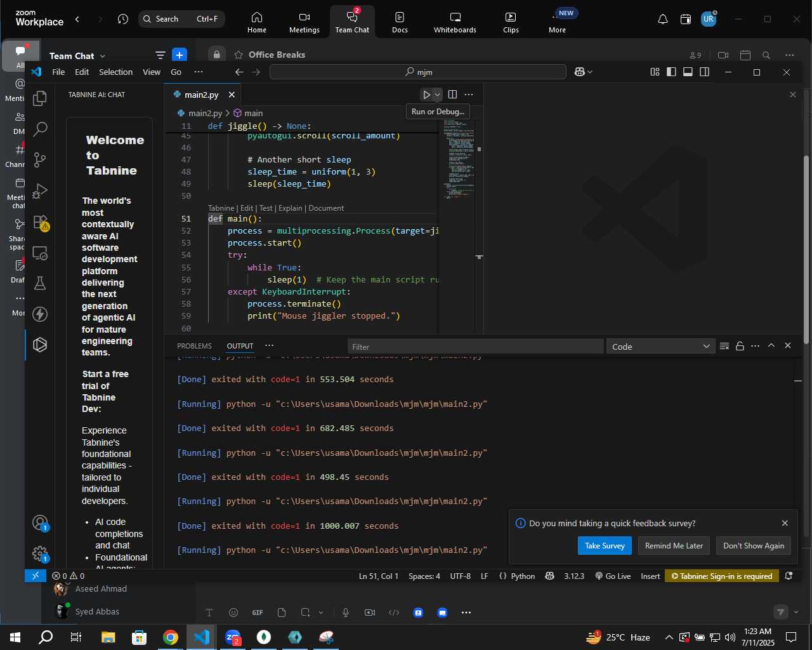Toggle output scroll lock
Viewport: 812px width, 650px height.
click(740, 346)
